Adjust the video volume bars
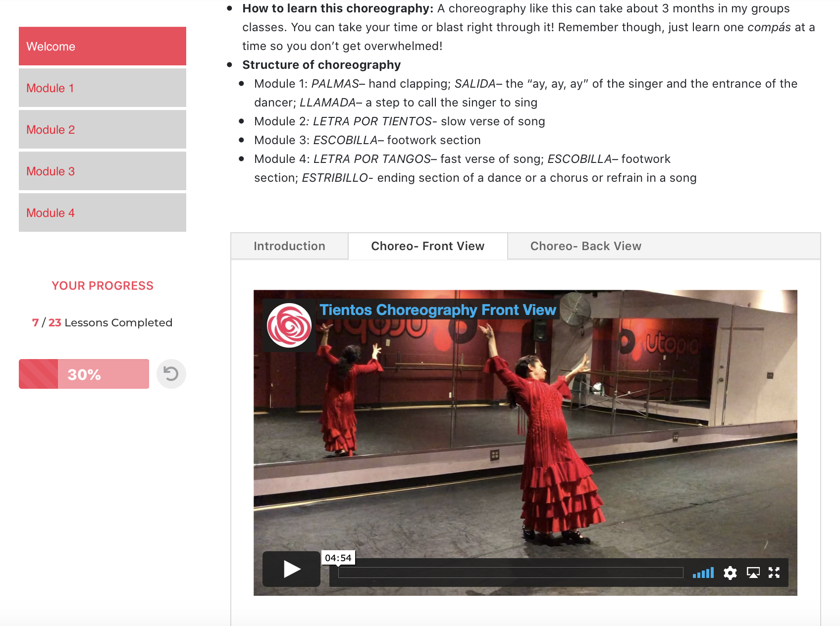The width and height of the screenshot is (840, 626). point(703,573)
